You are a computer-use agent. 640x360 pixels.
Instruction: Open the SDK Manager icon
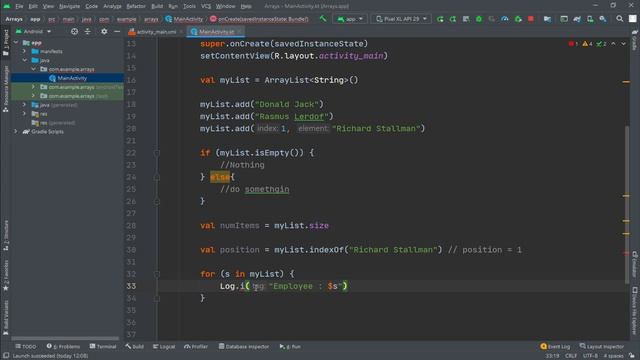point(603,19)
